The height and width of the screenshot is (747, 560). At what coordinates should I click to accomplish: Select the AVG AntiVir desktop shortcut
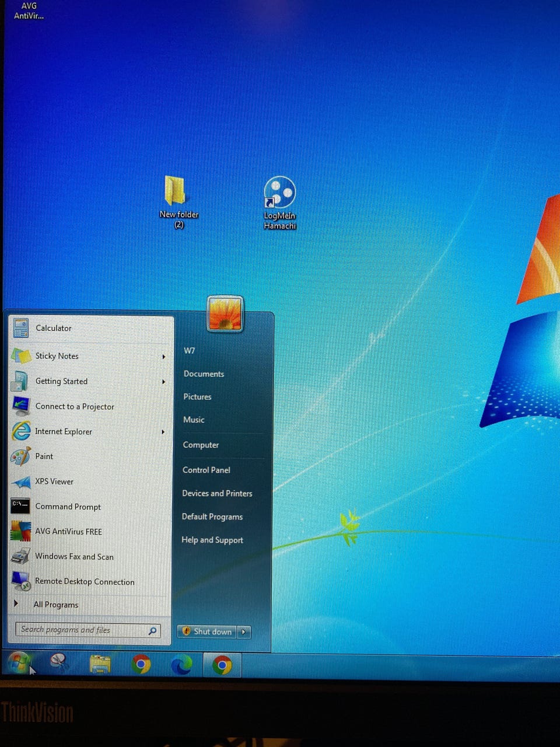coord(29,11)
